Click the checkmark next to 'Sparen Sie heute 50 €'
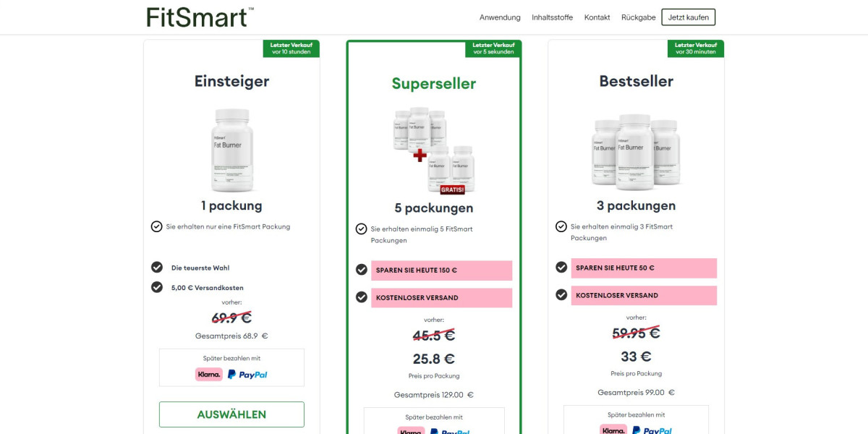Viewport: 868px width, 434px height. coord(561,268)
